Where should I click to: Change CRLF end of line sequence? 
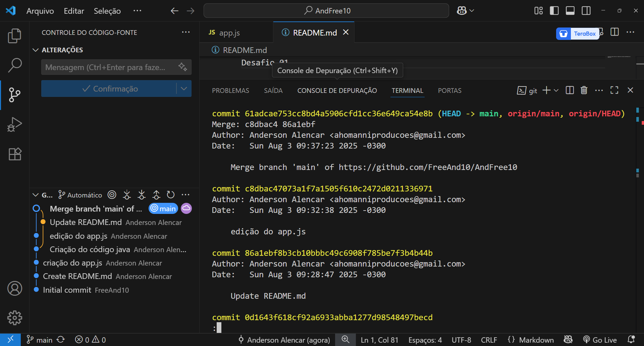tap(489, 340)
